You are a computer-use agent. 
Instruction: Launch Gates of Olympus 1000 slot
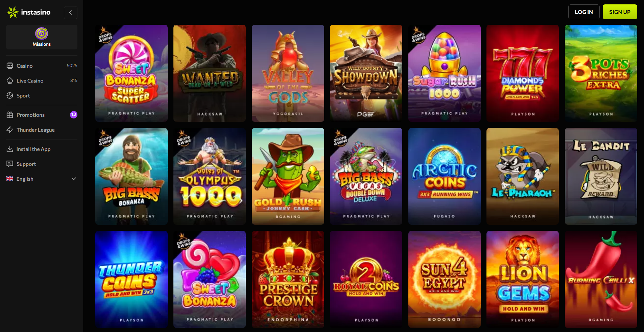[x=210, y=176]
